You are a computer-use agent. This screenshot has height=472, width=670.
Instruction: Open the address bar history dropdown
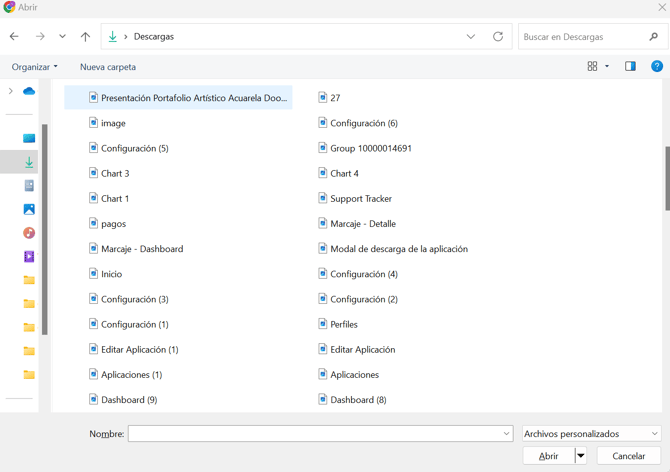[471, 37]
